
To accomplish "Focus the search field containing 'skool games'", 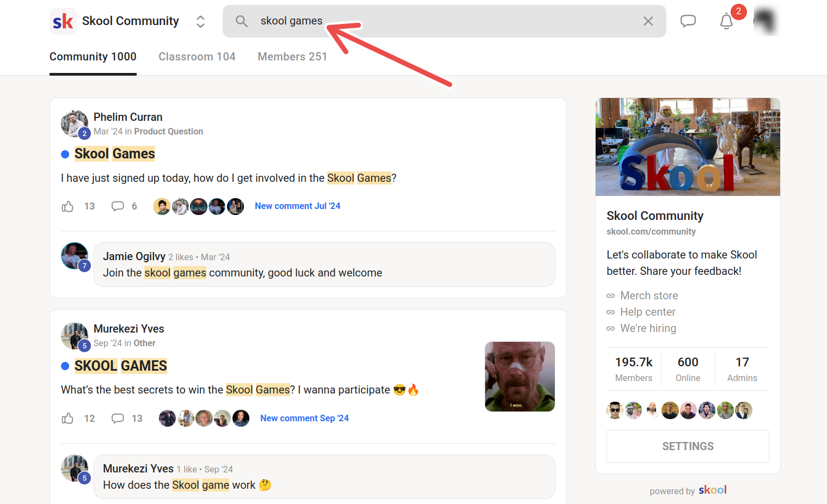I will click(444, 21).
